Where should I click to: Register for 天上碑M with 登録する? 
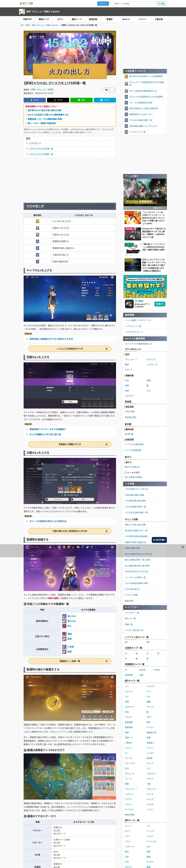[160, 304]
